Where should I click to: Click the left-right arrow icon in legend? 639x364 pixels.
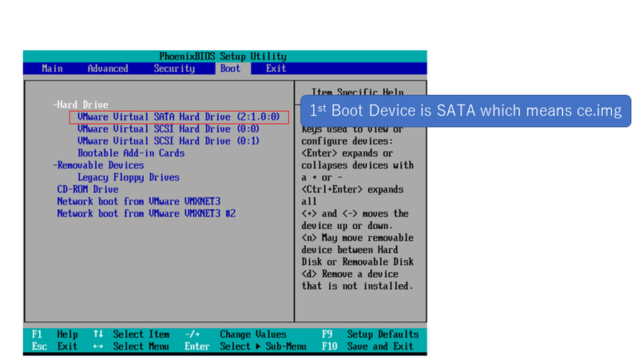coord(98,346)
